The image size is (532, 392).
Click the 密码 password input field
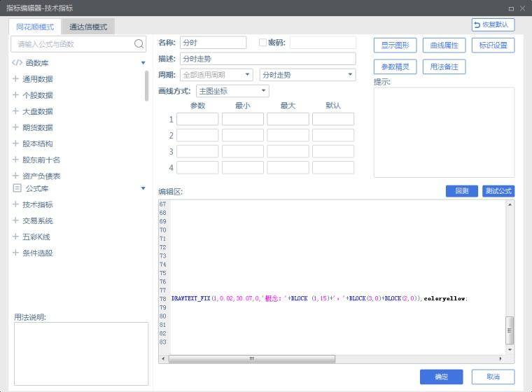pos(323,43)
